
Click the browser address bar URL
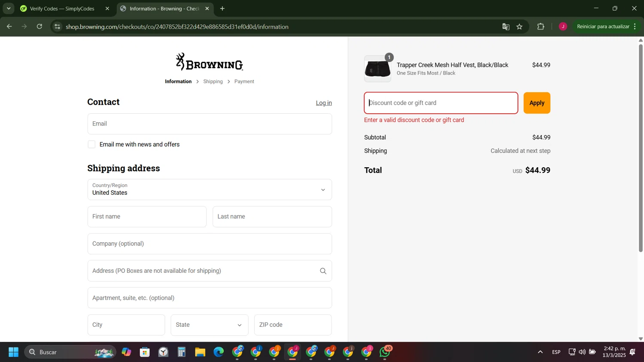click(x=177, y=27)
